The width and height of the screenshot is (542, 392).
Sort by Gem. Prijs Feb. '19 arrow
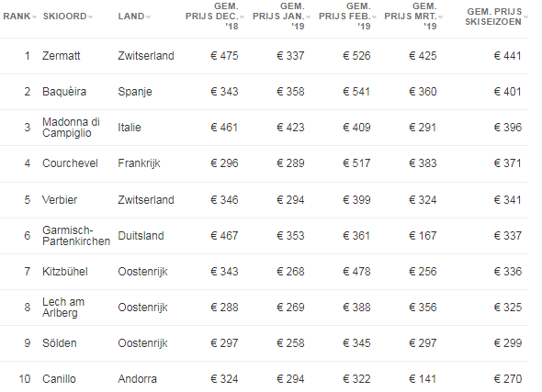click(x=374, y=17)
